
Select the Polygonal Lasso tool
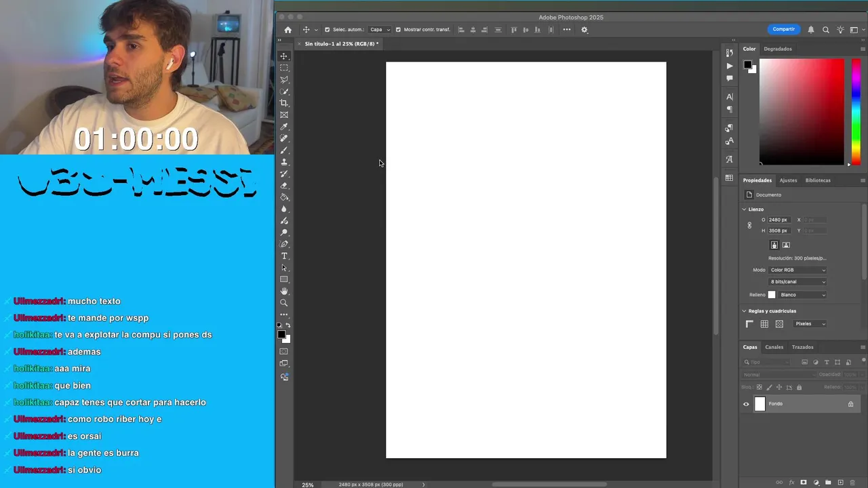point(284,79)
